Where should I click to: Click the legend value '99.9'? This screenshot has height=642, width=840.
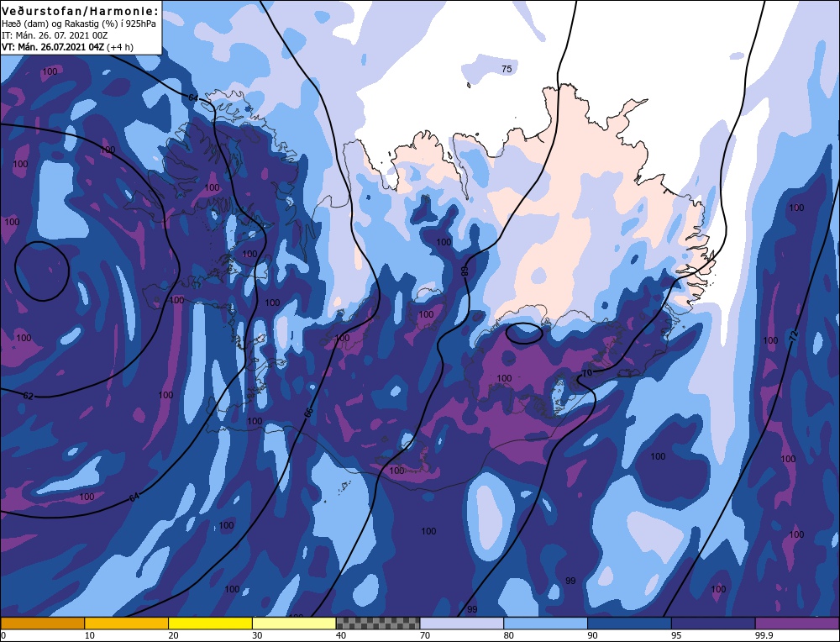click(x=764, y=635)
